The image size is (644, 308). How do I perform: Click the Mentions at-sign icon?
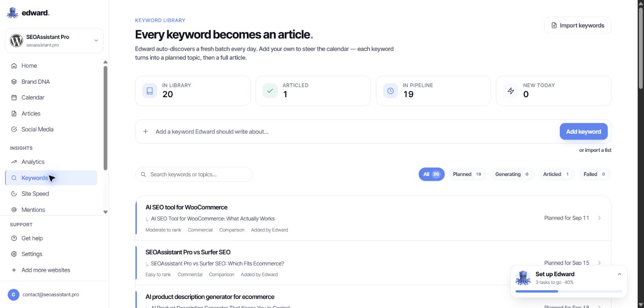pyautogui.click(x=14, y=209)
